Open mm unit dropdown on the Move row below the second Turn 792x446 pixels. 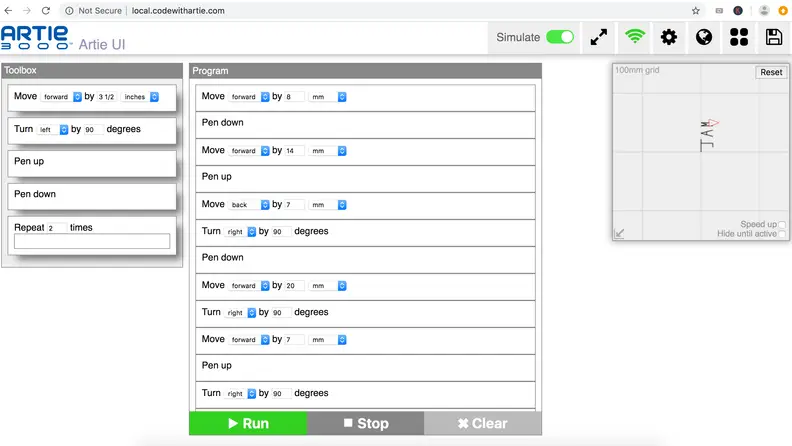(x=327, y=340)
